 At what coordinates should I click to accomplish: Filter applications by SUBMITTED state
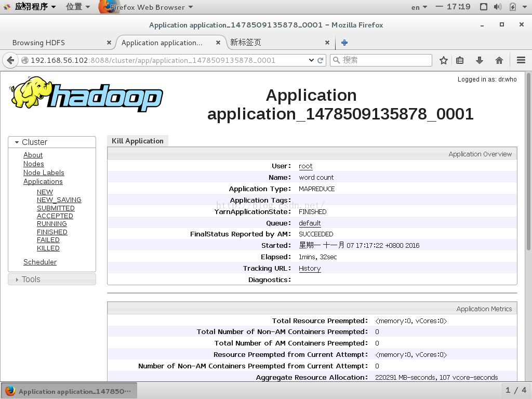[x=56, y=208]
